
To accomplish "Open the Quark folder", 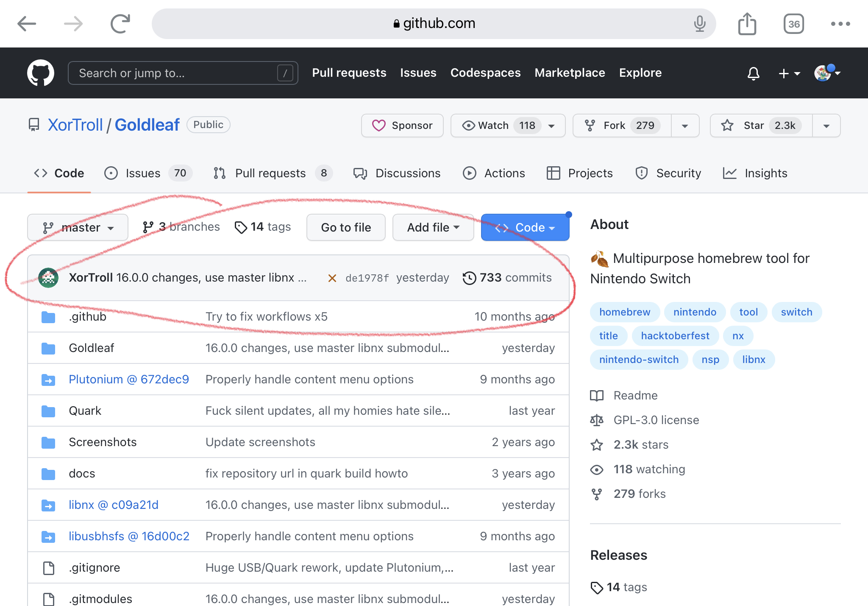I will pyautogui.click(x=85, y=411).
